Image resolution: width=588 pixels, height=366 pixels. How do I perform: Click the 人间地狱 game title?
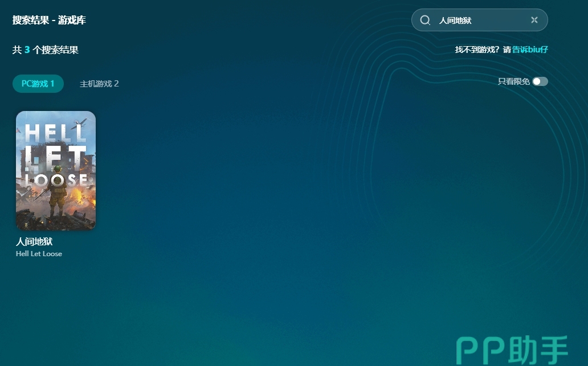click(x=34, y=242)
